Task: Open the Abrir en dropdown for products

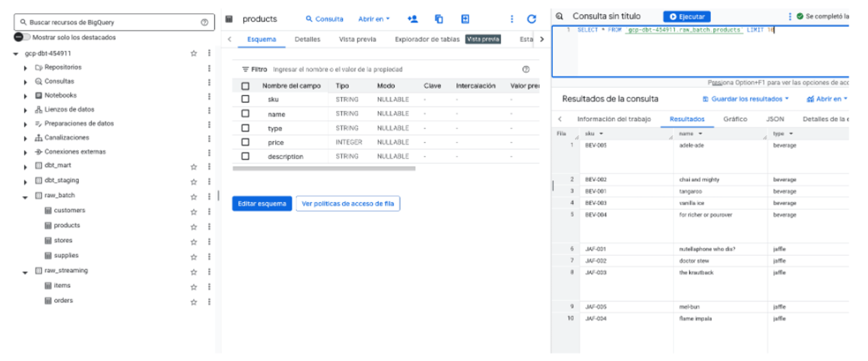Action: [x=374, y=19]
